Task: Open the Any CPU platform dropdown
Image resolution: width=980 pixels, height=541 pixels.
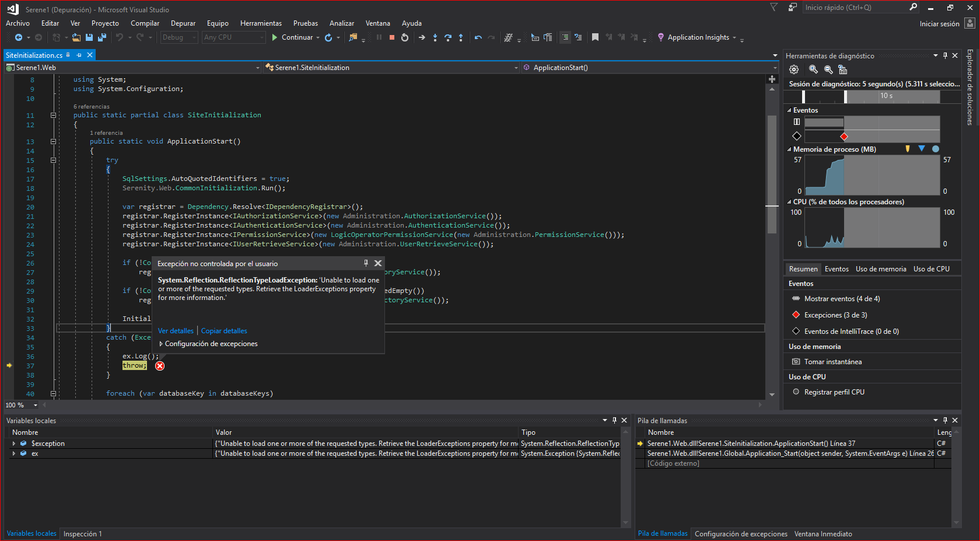Action: (234, 37)
